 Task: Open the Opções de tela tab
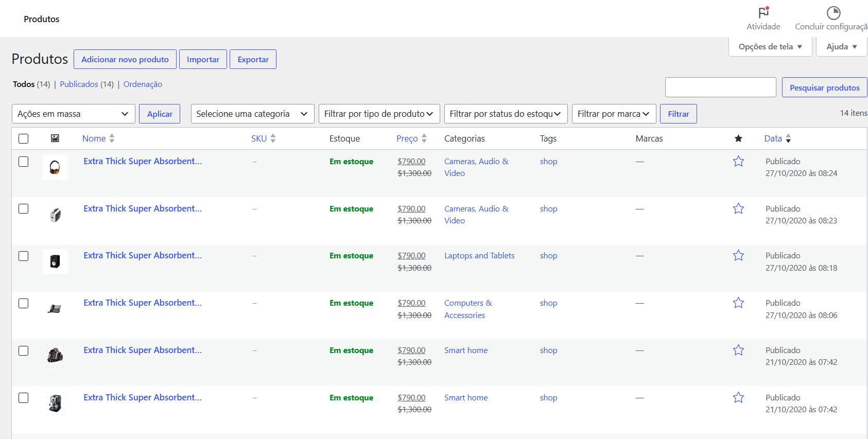(771, 46)
